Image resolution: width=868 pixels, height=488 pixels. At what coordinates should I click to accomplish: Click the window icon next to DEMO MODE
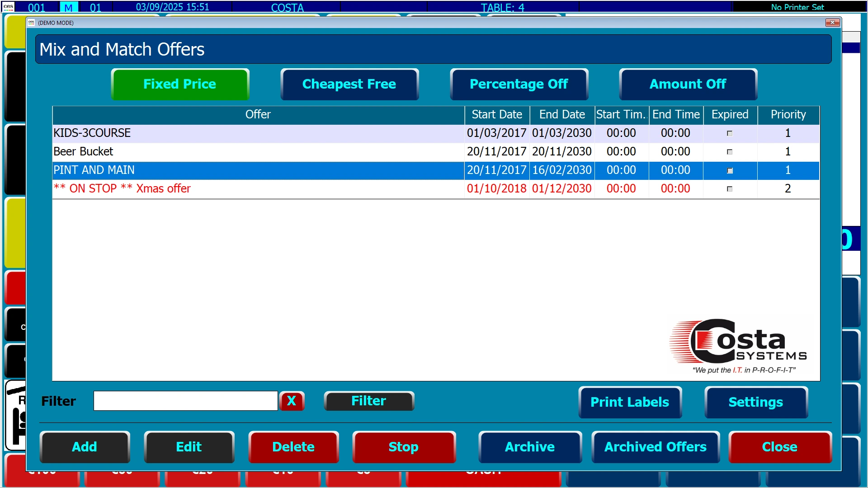(x=31, y=23)
